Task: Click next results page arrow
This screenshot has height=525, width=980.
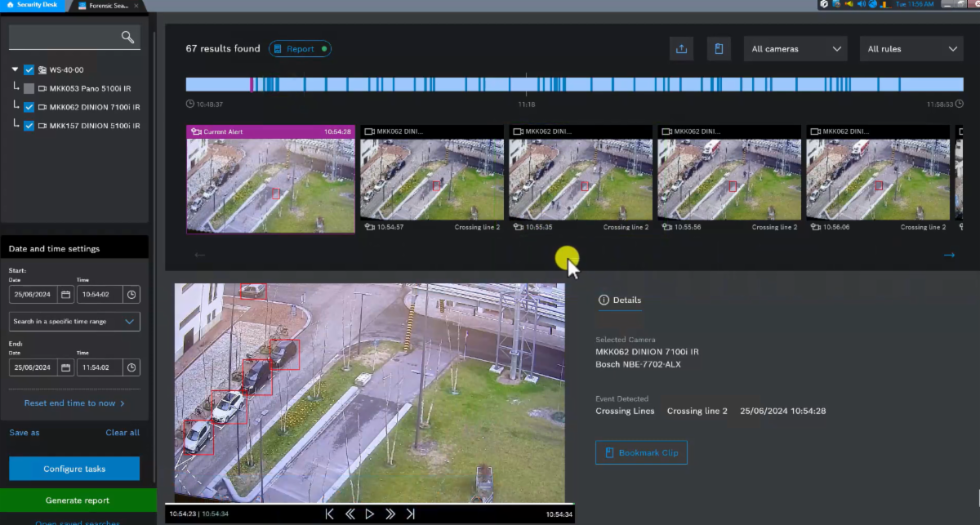Action: pyautogui.click(x=948, y=255)
